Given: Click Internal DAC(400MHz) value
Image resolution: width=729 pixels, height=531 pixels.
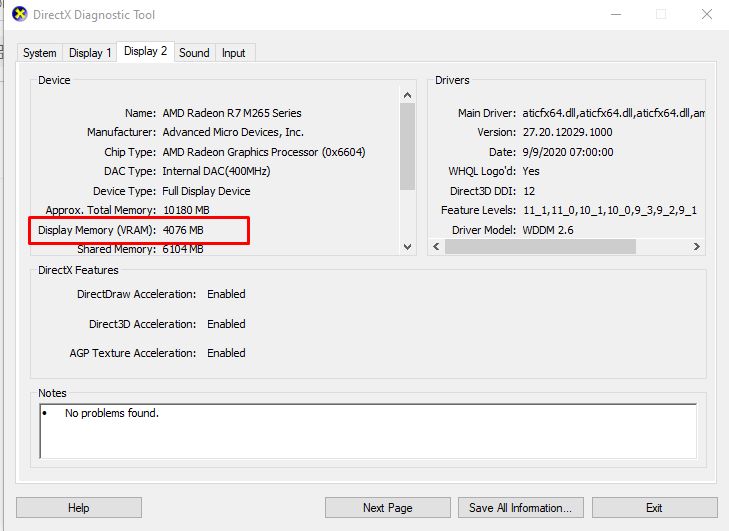Looking at the screenshot, I should [x=216, y=171].
